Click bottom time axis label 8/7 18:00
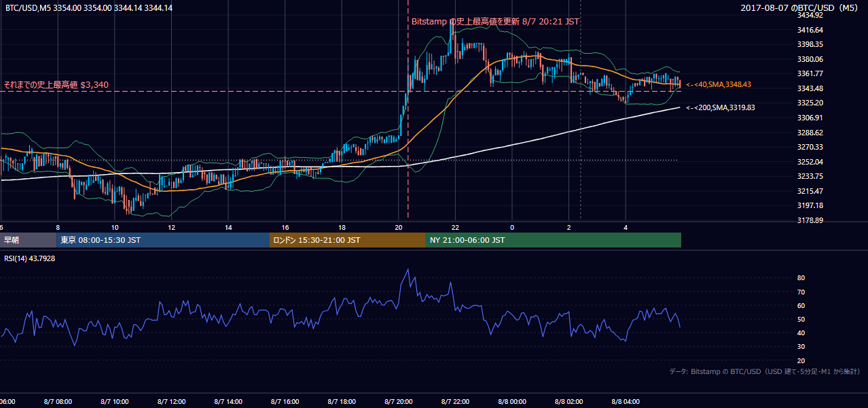The height and width of the screenshot is (408, 868). [x=343, y=402]
